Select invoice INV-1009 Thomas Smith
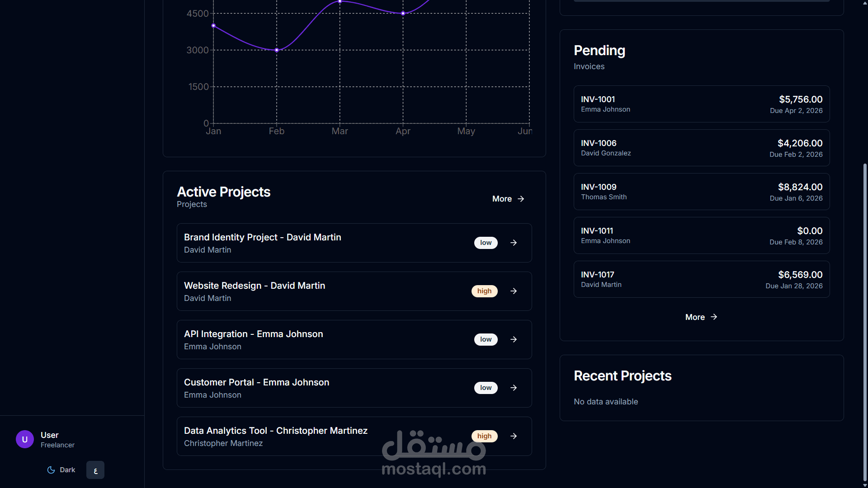 point(701,192)
